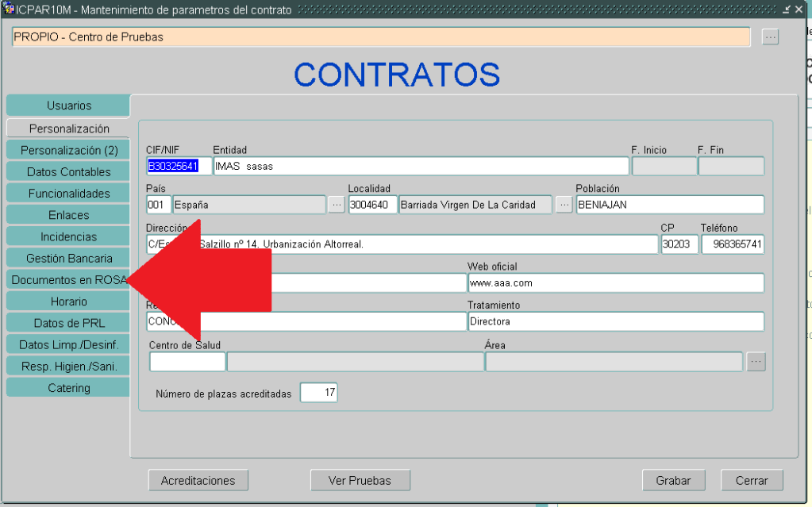This screenshot has height=507, width=812.
Task: Select the Datos Contables tab
Action: 68,171
